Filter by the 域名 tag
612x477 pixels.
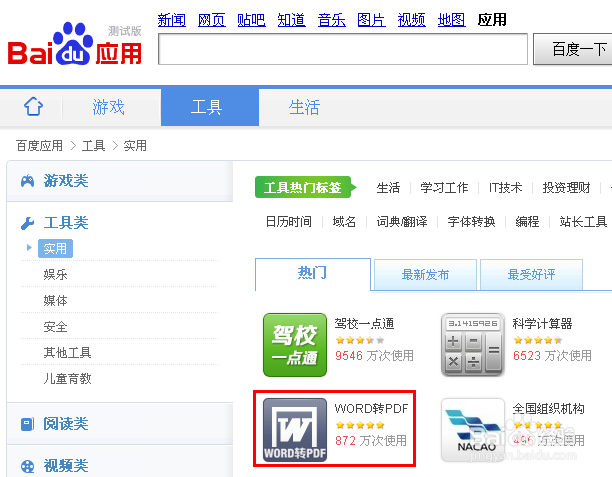coord(344,222)
